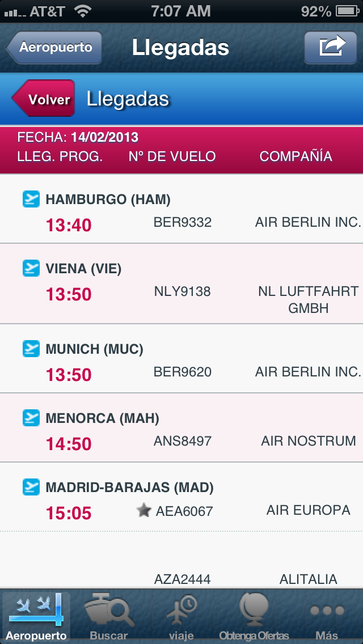Open the viaje tab with the plane-and-clock icon

(181, 616)
